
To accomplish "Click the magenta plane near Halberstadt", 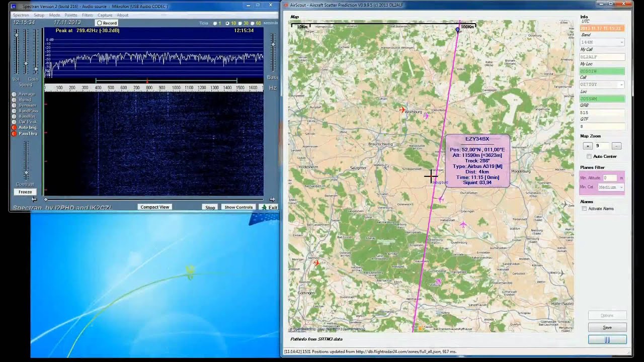I will [441, 200].
